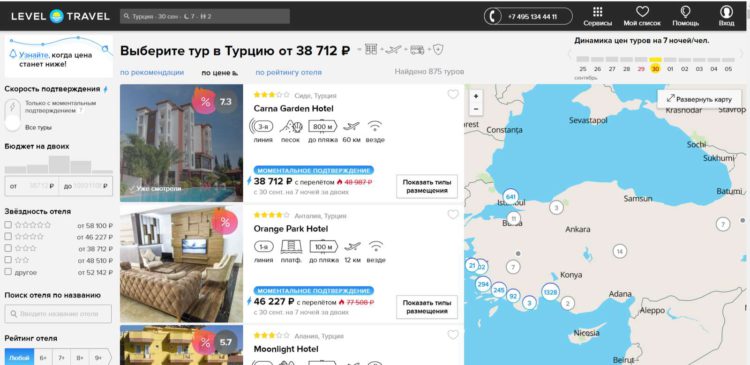Click Orange Park 1-я линия icon
750x365 pixels.
click(263, 247)
